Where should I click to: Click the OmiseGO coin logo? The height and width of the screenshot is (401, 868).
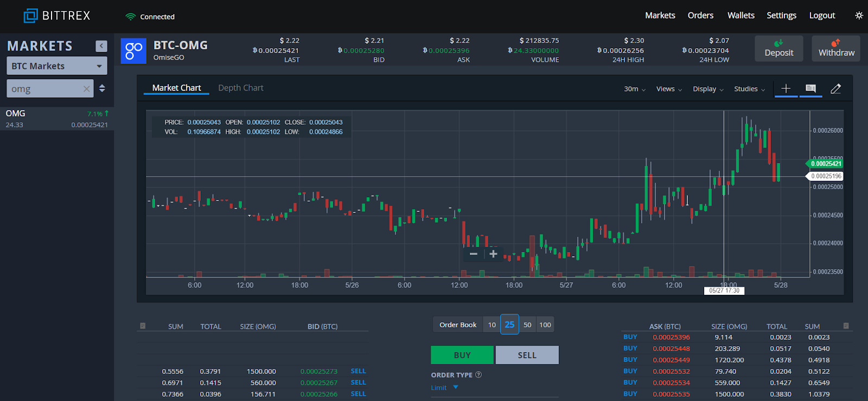click(133, 51)
